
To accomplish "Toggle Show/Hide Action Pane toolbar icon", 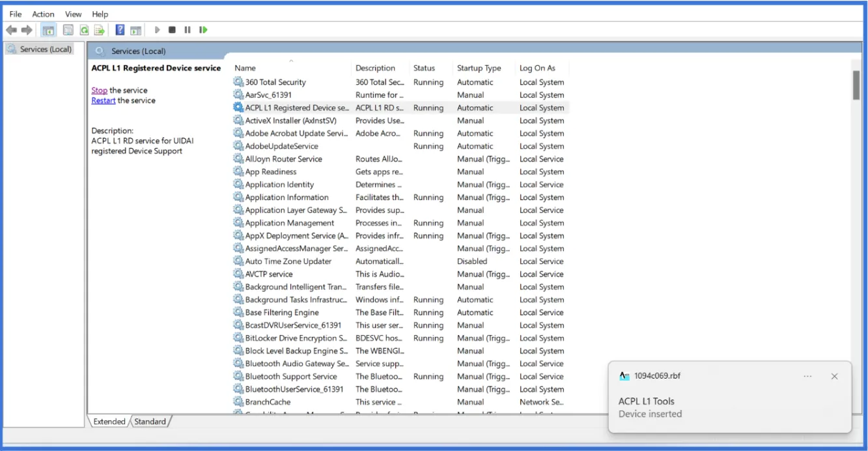I will 135,30.
